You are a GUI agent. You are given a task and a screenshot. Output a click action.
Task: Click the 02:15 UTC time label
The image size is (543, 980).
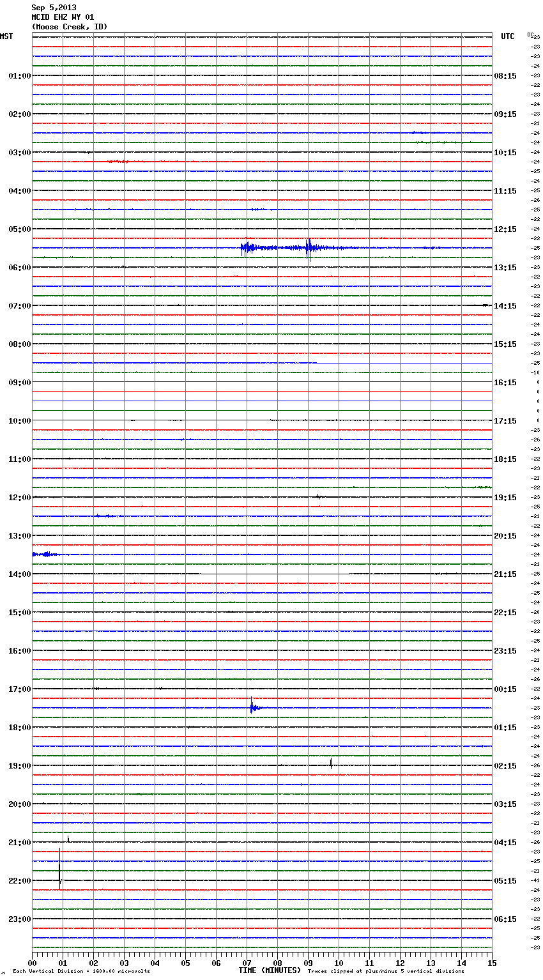click(x=505, y=766)
